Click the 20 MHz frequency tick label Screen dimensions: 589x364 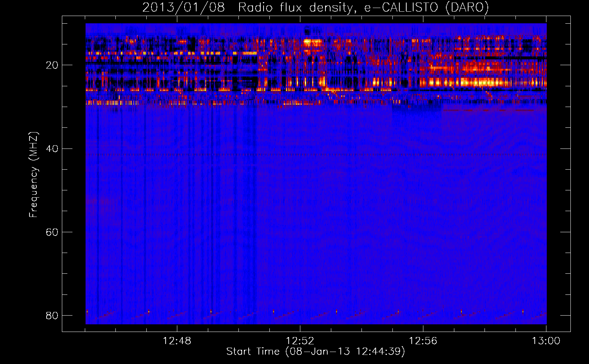coord(52,66)
